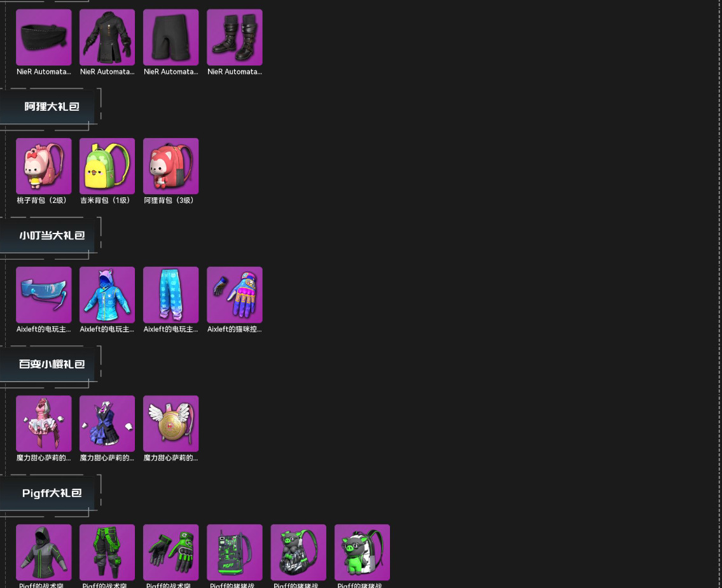Choose the NieR Automata black coat
722x588 pixels.
pyautogui.click(x=108, y=38)
